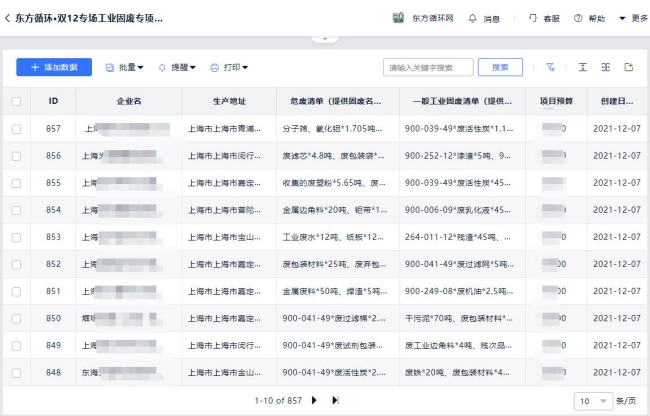650x416 pixels.
Task: Click ID cell 857
Action: tap(53, 129)
